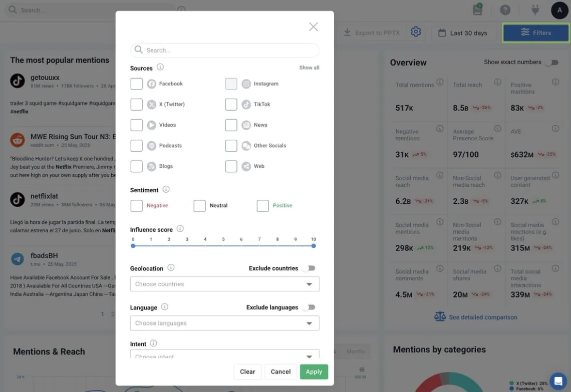571x392 pixels.
Task: Click the Filters button
Action: [x=535, y=33]
